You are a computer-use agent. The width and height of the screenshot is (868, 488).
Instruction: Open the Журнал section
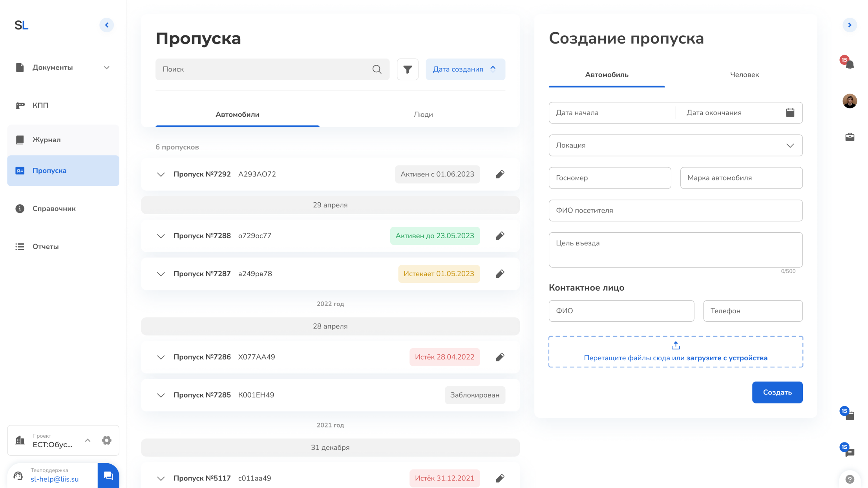pyautogui.click(x=46, y=139)
